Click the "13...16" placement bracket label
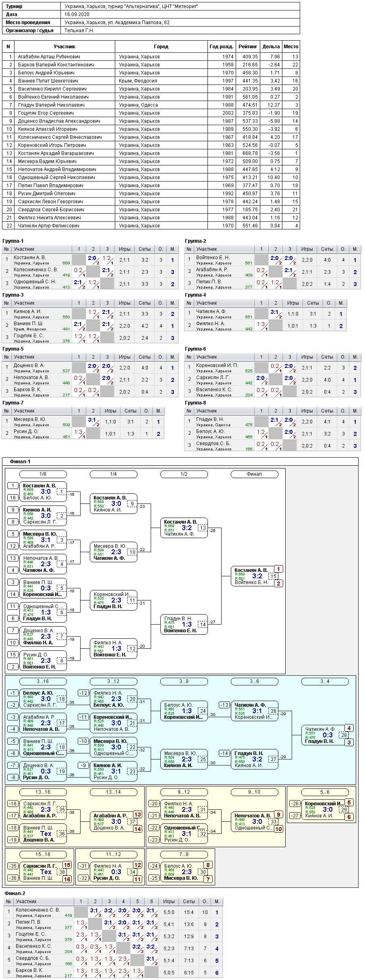Screen dimensions: 365x980 click(x=43, y=792)
